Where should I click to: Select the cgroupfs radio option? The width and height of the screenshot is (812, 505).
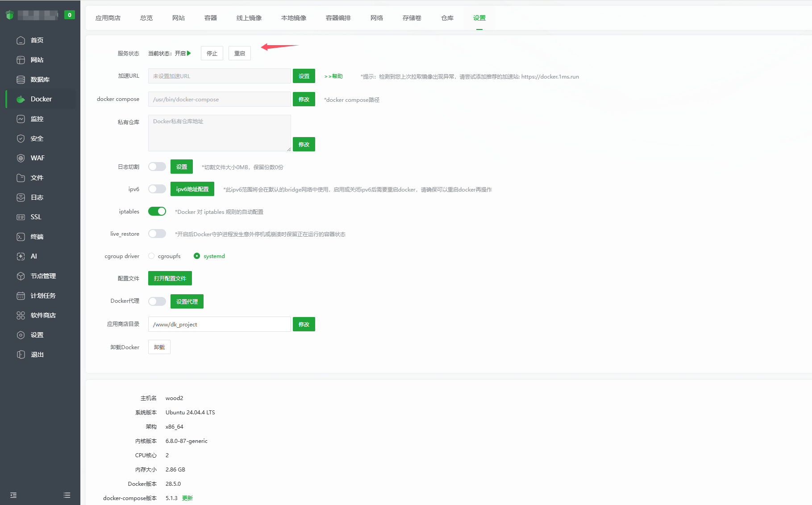151,256
